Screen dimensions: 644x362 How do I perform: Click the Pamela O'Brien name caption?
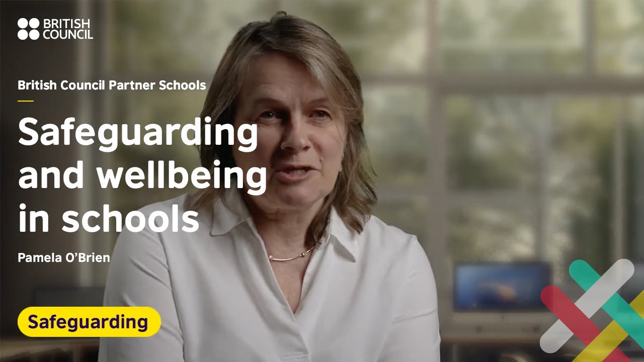pyautogui.click(x=64, y=258)
